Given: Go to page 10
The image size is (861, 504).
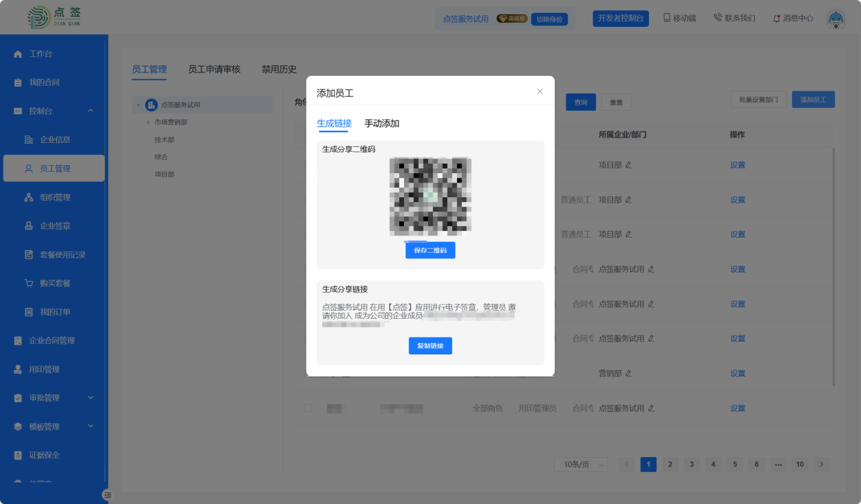Looking at the screenshot, I should tap(800, 464).
